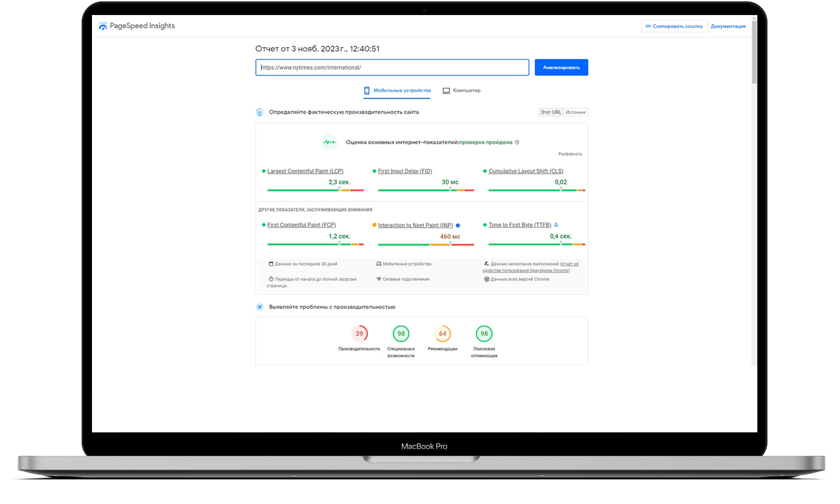Open Interaction to Next Paint (INP) link
This screenshot has height=504, width=840.
point(415,225)
